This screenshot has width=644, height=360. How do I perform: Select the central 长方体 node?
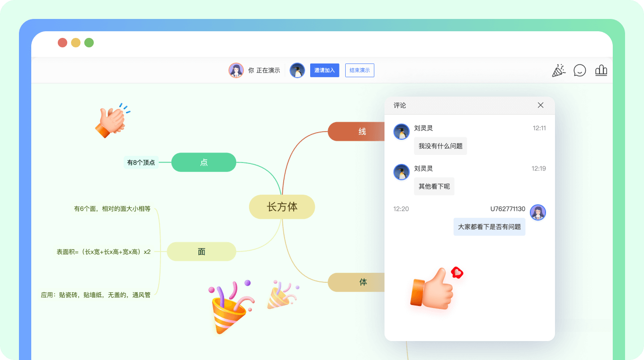pos(282,207)
